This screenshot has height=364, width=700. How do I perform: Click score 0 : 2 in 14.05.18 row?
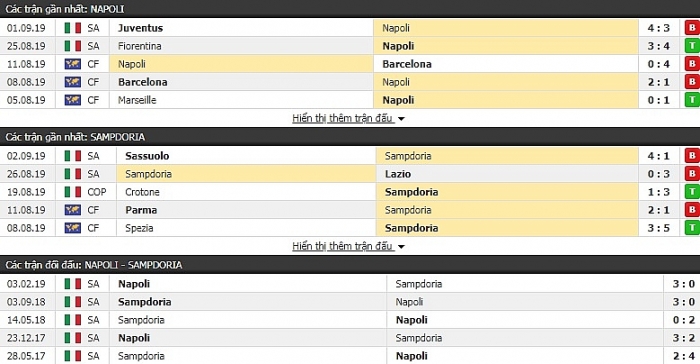point(684,320)
